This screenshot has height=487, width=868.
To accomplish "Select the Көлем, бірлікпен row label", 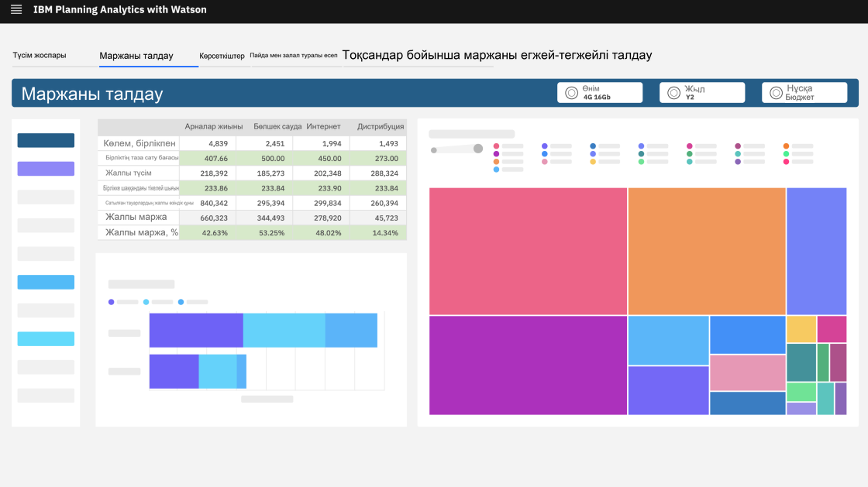I will tap(139, 143).
